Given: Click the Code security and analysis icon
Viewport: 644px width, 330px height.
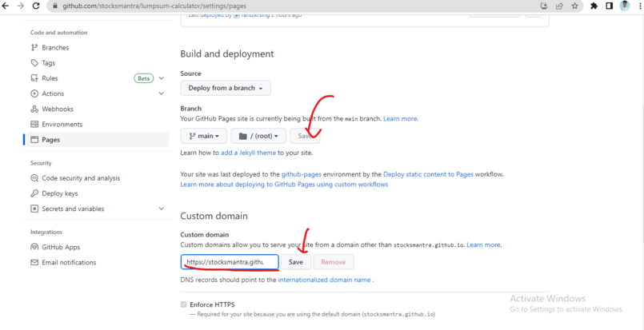Looking at the screenshot, I should 34,178.
